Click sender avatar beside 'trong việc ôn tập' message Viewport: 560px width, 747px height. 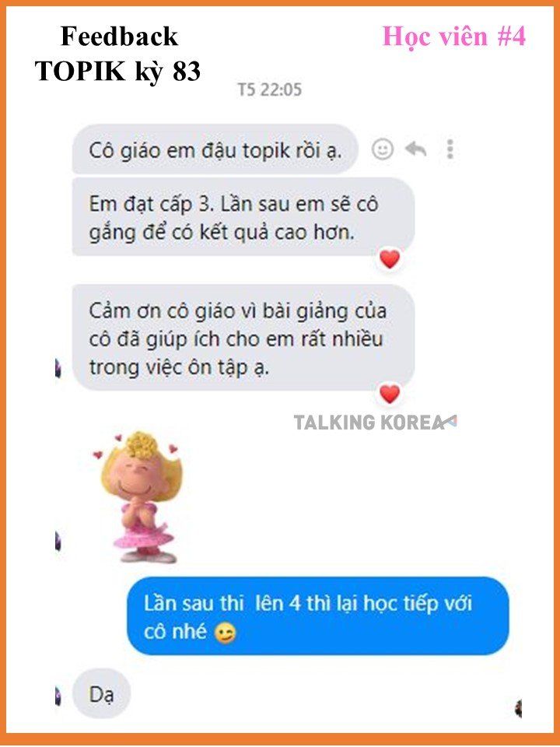tap(58, 369)
